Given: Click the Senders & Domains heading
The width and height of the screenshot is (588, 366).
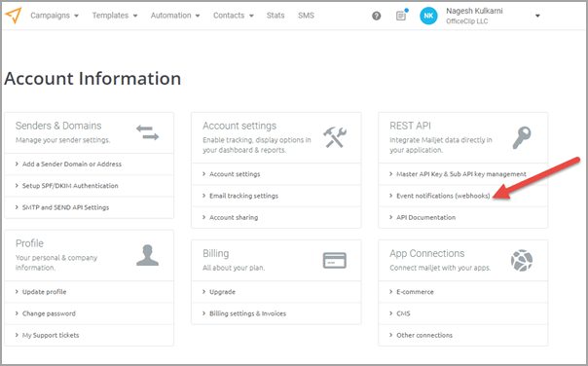Looking at the screenshot, I should 58,126.
